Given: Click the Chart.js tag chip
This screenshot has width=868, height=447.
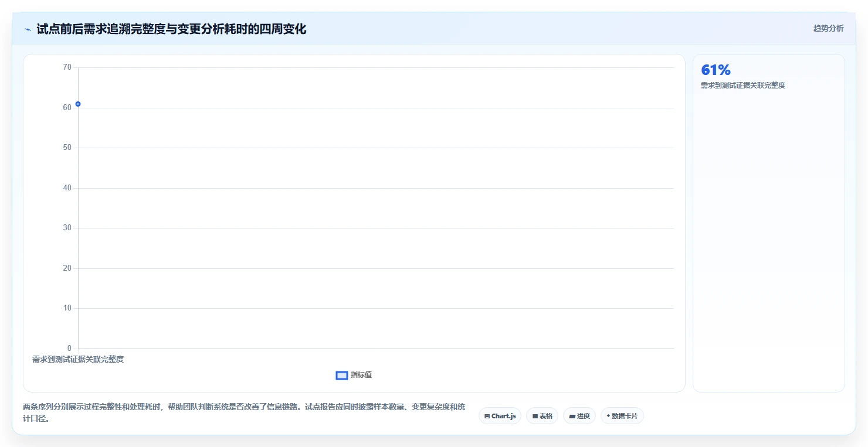Looking at the screenshot, I should tap(500, 416).
